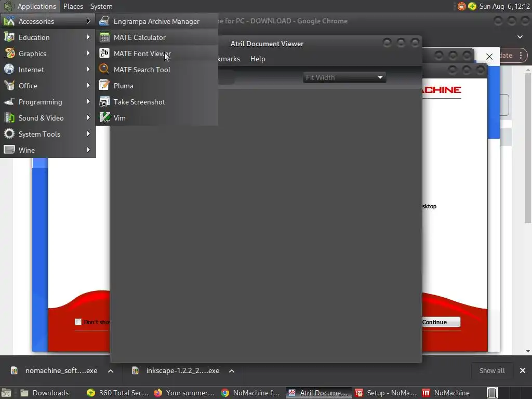Click the System Tools gear icon
The width and height of the screenshot is (532, 399).
click(9, 134)
